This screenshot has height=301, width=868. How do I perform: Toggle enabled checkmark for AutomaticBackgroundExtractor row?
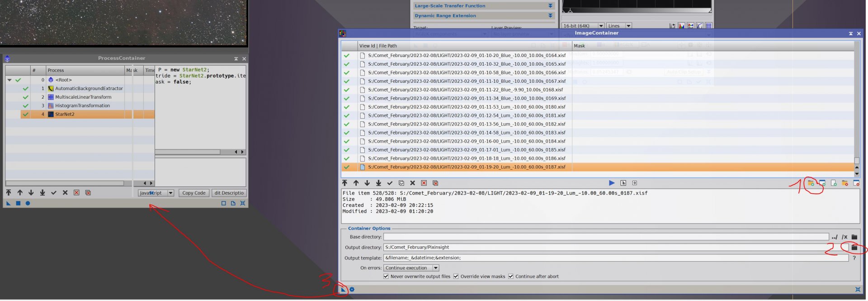pos(26,88)
